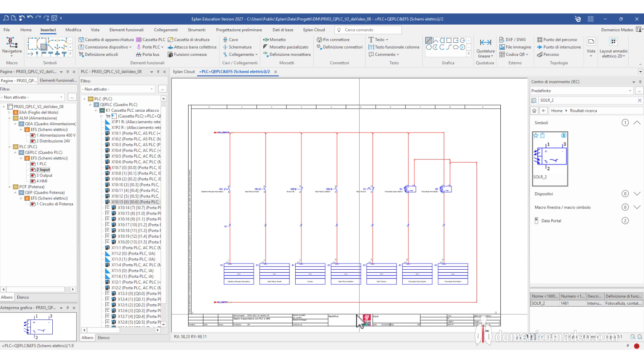
Task: Insert a File immagine
Action: point(515,47)
